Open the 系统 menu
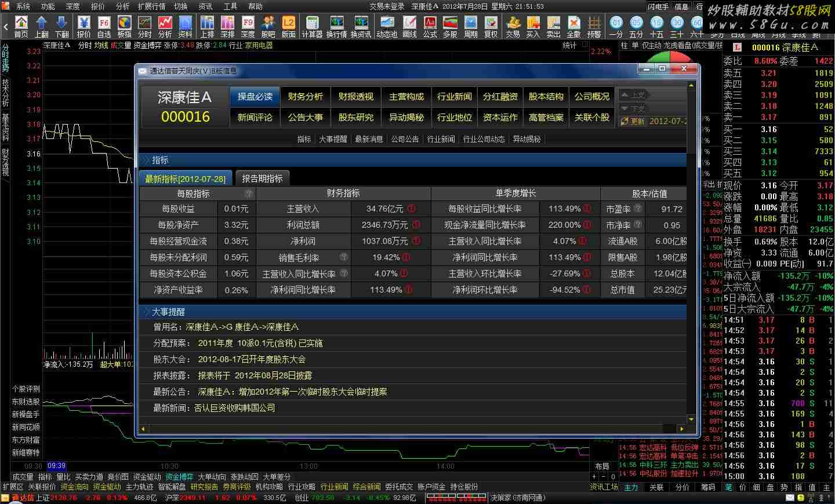 point(23,6)
